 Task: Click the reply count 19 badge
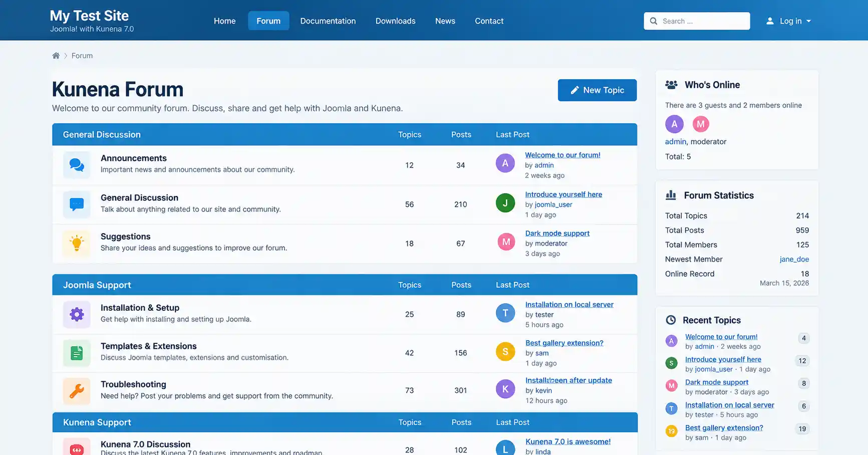pos(802,429)
